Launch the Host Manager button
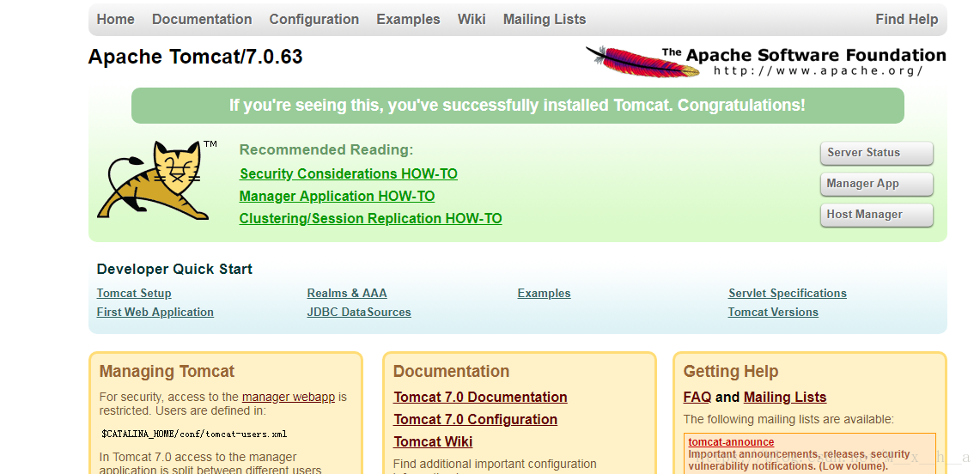The image size is (980, 474). [x=876, y=215]
